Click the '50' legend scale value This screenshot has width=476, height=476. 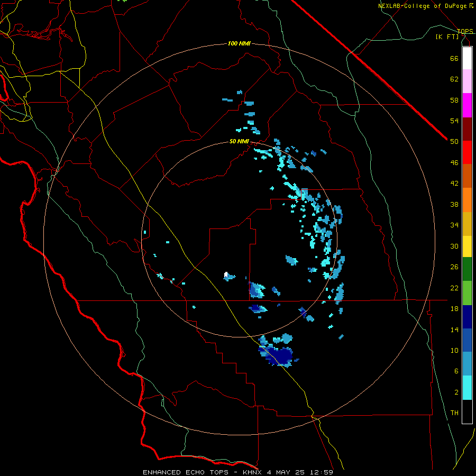(x=454, y=142)
